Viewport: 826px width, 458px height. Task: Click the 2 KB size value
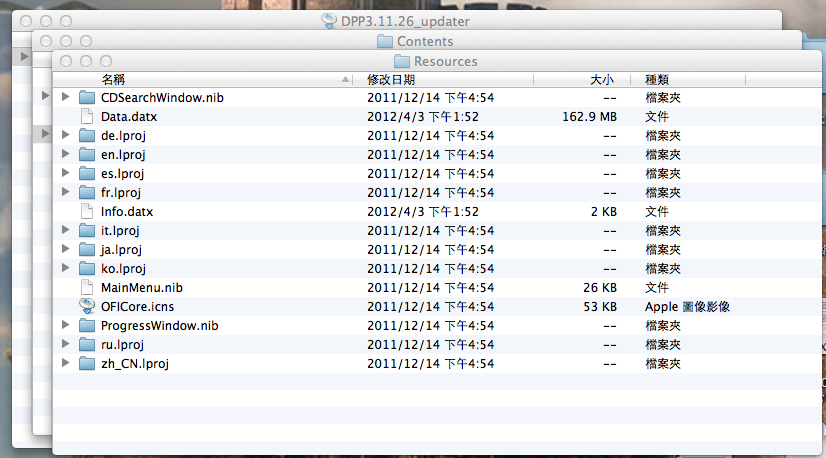tap(604, 211)
